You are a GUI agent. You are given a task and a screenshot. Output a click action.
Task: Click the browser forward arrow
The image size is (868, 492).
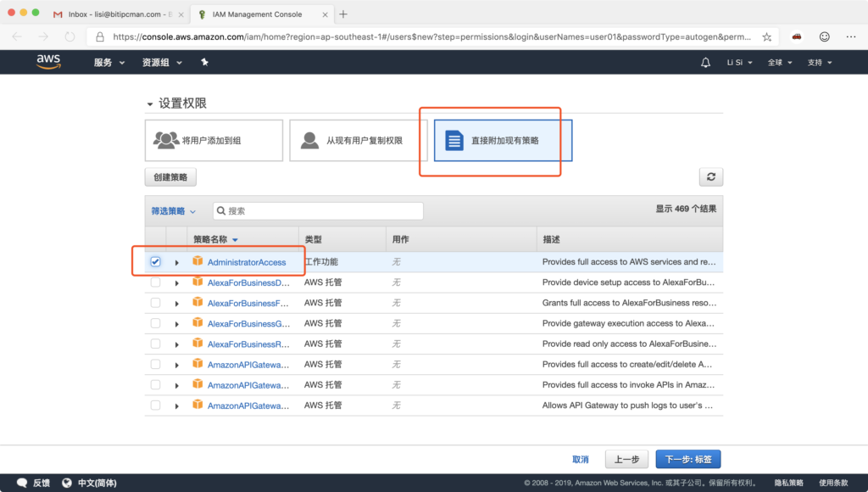point(43,36)
